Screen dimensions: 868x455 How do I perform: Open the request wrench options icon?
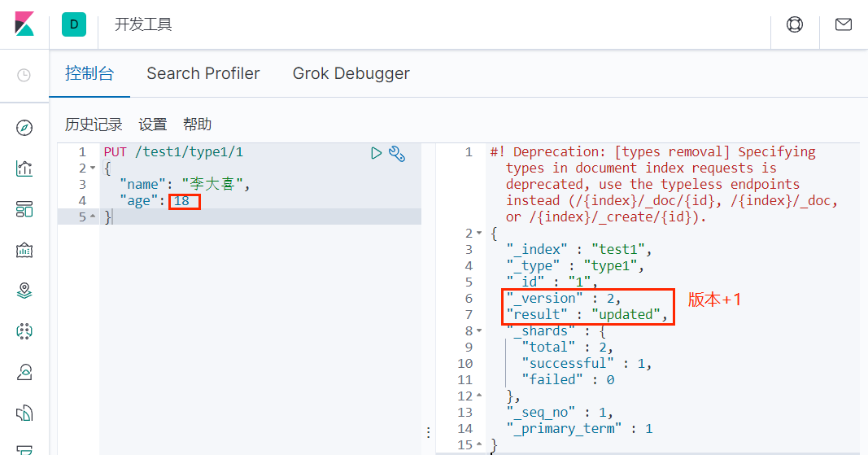point(397,154)
